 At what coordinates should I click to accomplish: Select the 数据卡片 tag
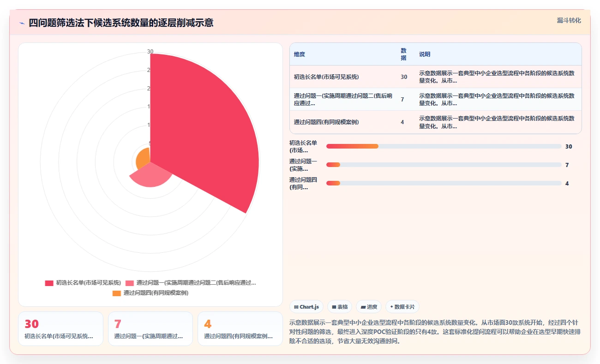tap(402, 307)
